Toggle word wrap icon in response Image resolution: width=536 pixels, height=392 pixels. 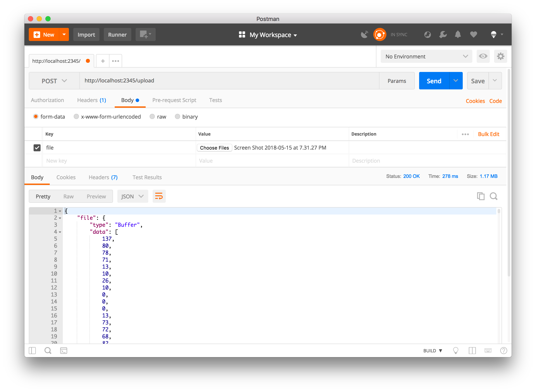tap(159, 196)
